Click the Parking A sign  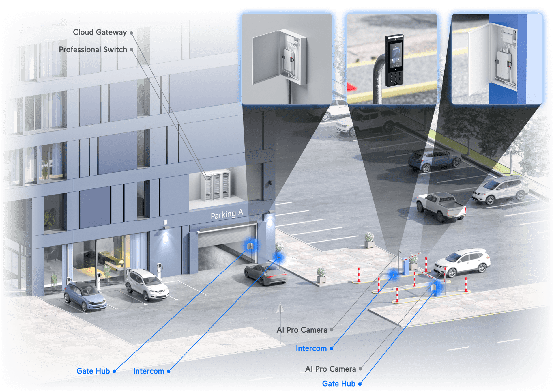click(227, 214)
